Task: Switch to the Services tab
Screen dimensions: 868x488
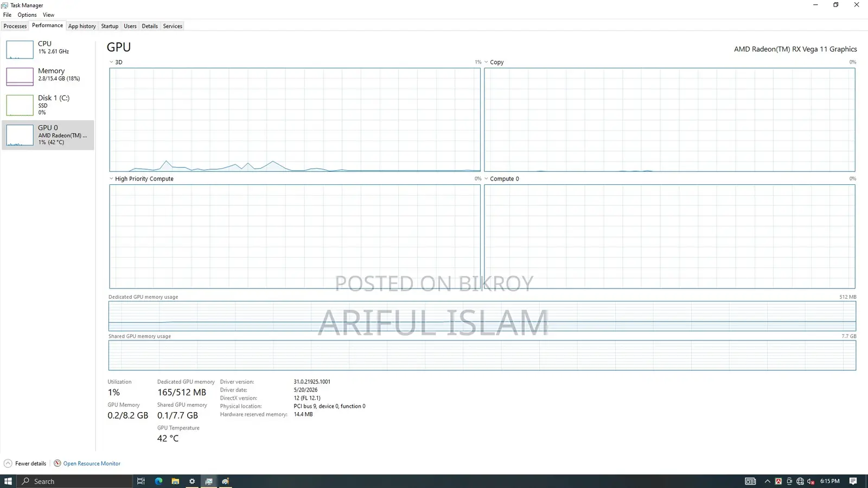Action: coord(173,26)
